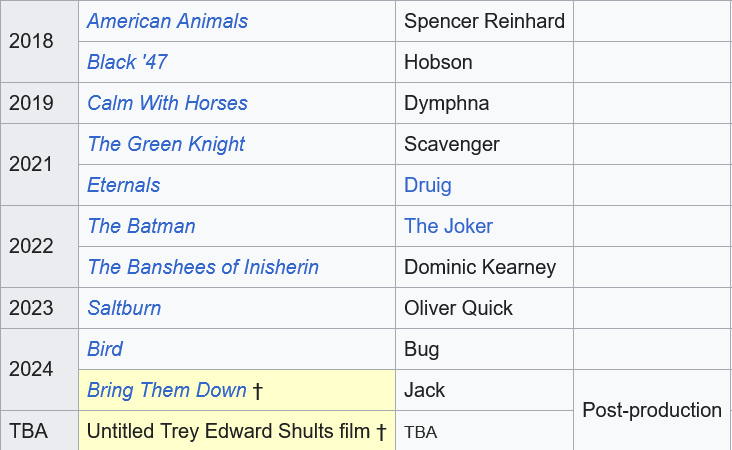
Task: Click the 2022 year cell
Action: (x=31, y=246)
